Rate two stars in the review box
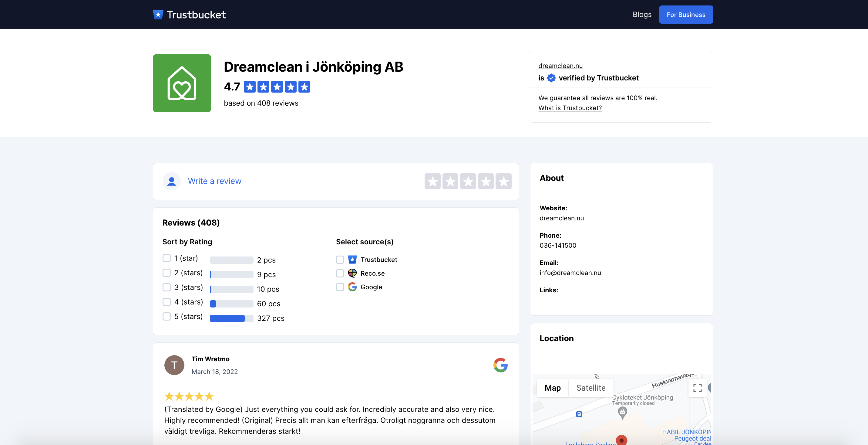Viewport: 868px width, 445px height. 450,182
